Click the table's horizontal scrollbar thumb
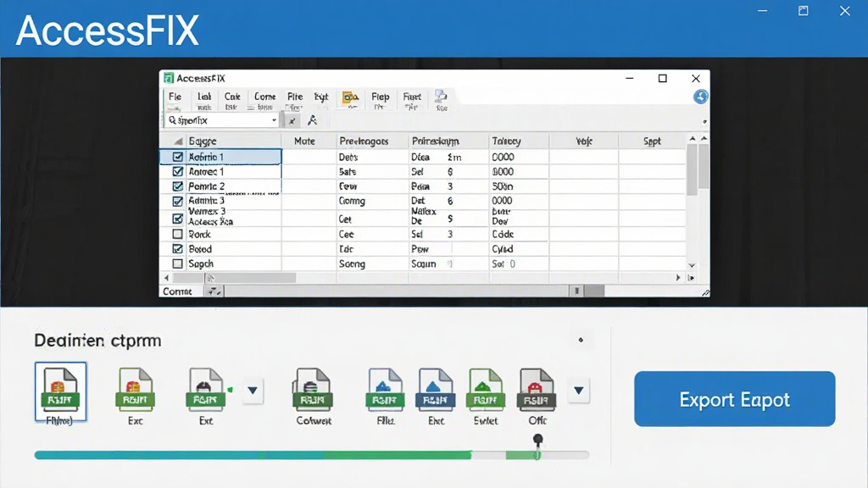 click(235, 278)
